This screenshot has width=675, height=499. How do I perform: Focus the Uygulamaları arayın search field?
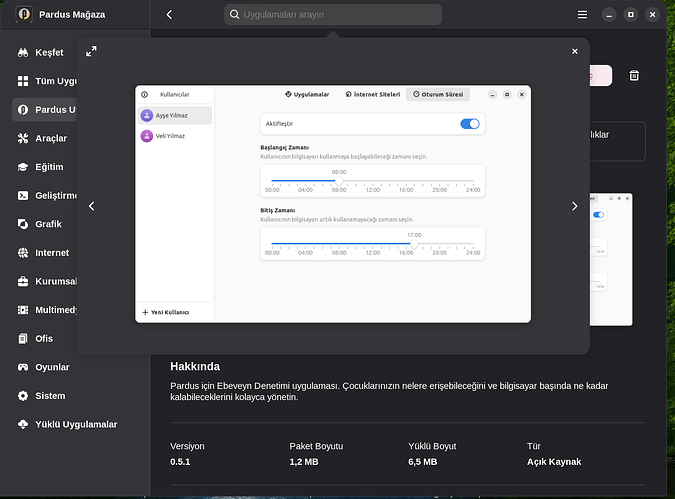tap(333, 15)
